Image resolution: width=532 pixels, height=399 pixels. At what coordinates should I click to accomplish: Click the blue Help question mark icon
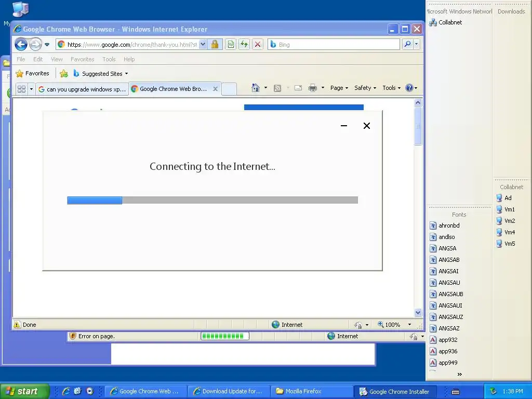pos(409,88)
